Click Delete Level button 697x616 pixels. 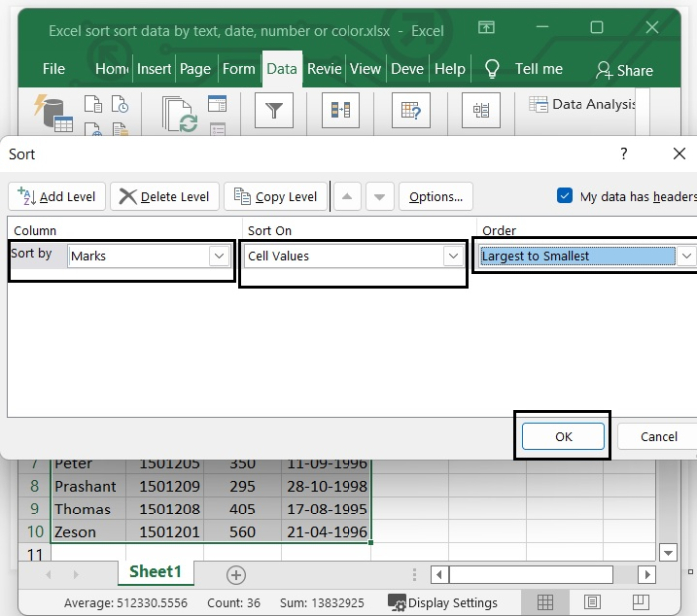(164, 196)
